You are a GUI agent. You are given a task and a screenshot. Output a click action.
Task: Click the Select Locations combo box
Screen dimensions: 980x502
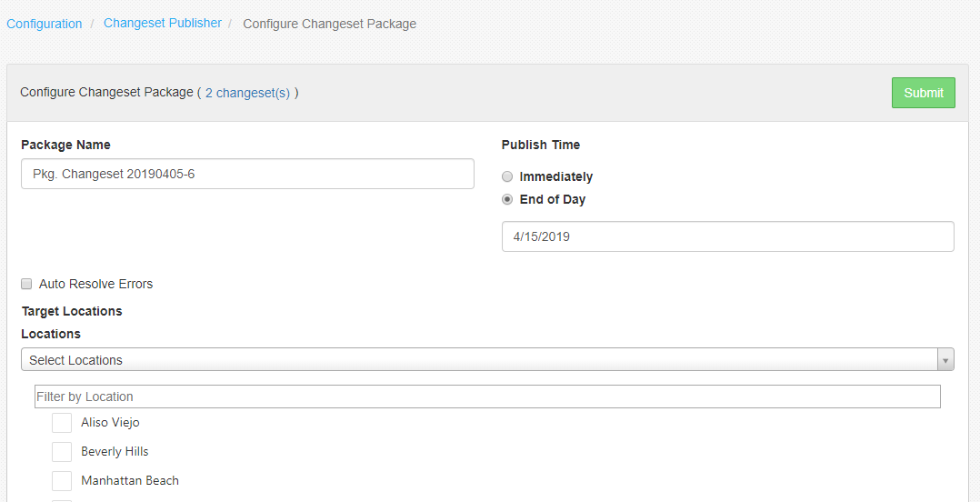click(487, 359)
